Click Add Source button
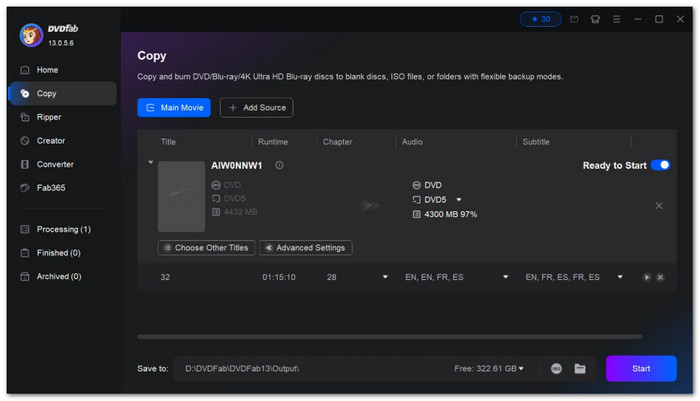 click(257, 108)
